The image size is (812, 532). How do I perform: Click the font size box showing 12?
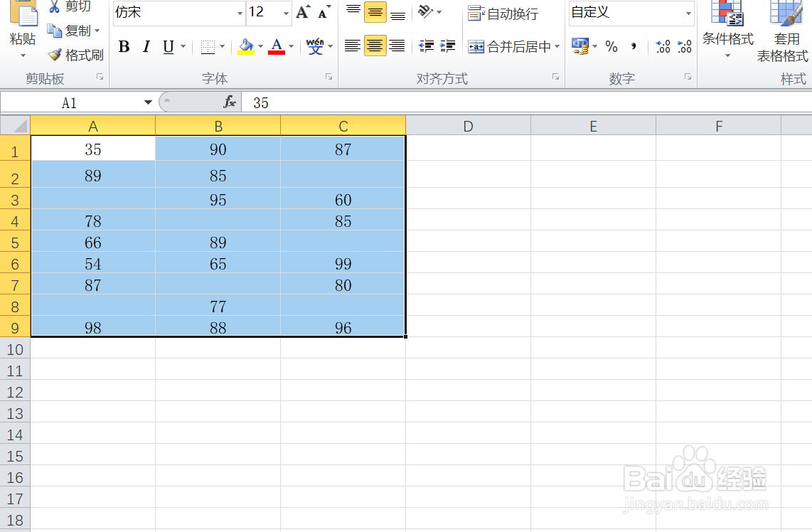[x=264, y=12]
